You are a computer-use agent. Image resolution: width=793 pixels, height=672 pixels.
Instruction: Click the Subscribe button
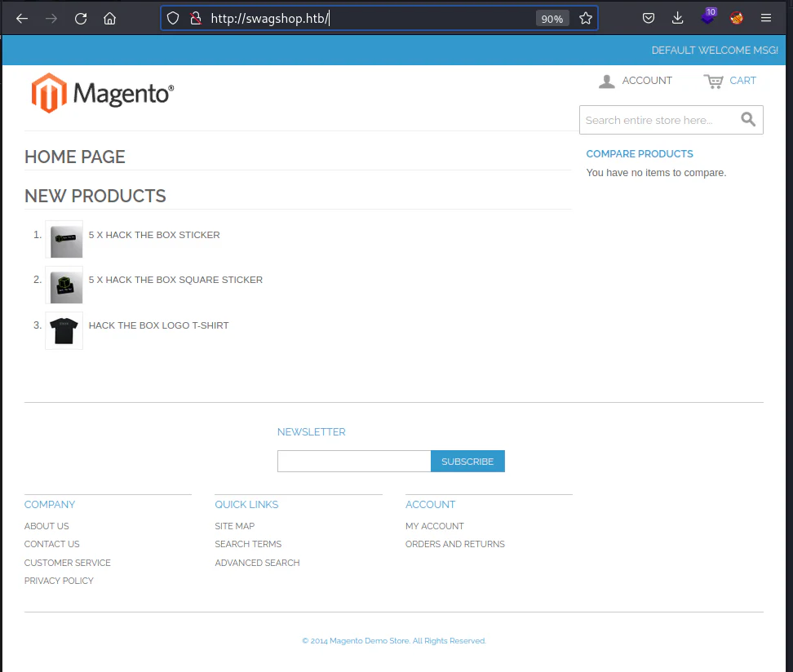(467, 461)
